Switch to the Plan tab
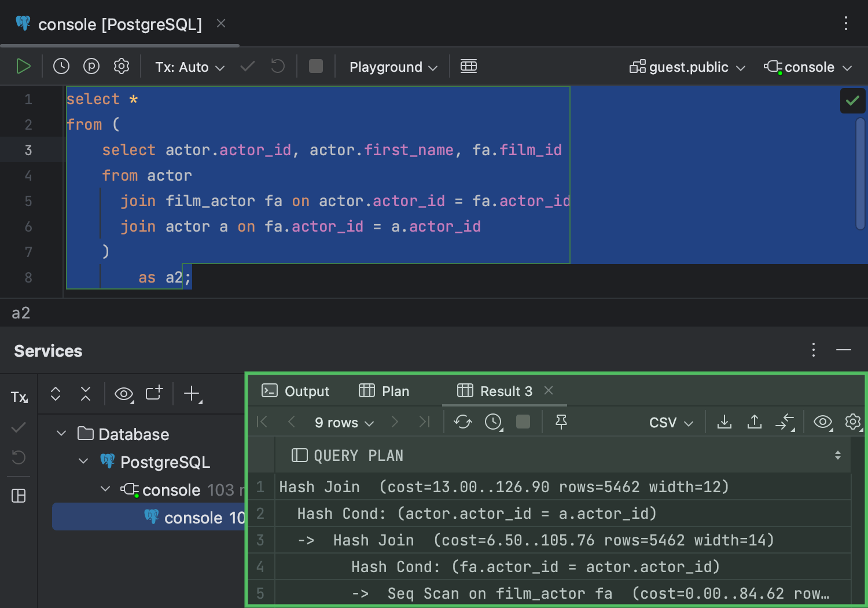868x608 pixels. 384,391
